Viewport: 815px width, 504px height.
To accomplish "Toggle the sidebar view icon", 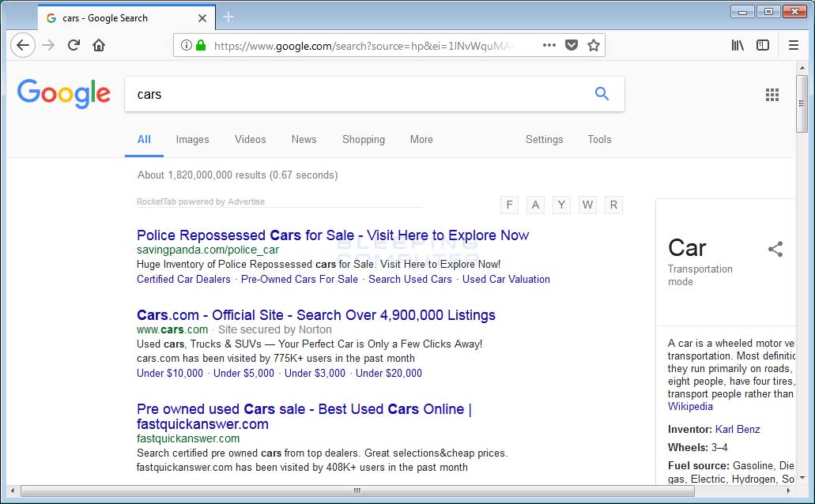I will point(763,45).
